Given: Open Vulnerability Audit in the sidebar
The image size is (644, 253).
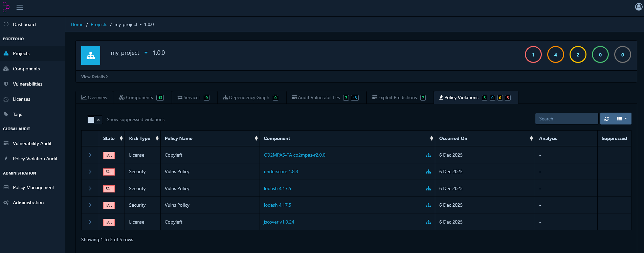Looking at the screenshot, I should 32,143.
